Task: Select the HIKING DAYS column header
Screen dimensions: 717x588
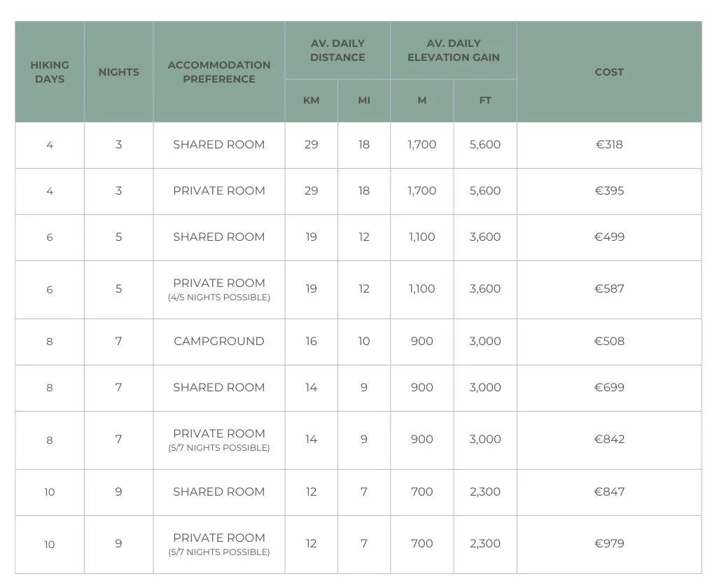Action: click(x=50, y=72)
